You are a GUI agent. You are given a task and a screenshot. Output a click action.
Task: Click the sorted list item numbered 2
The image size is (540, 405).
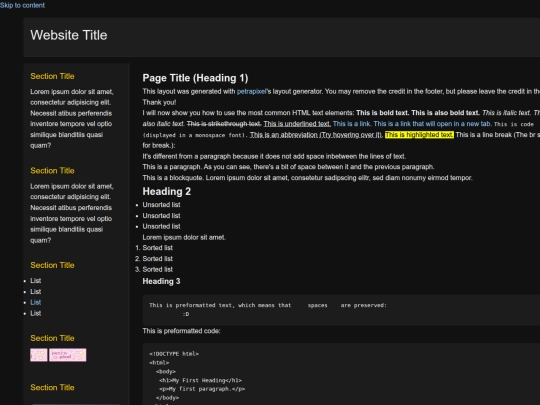(157, 259)
